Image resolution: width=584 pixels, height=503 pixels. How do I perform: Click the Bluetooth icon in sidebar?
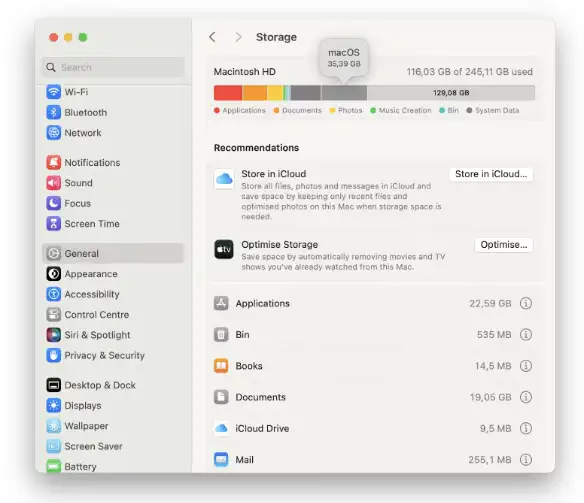[x=54, y=112]
